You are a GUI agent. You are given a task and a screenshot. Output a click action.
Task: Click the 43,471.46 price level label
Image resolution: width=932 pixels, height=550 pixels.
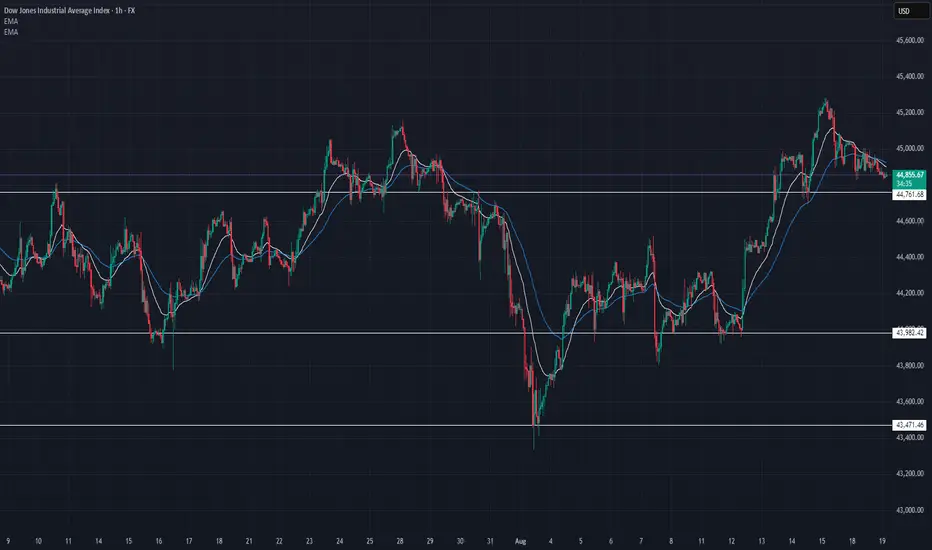click(908, 425)
